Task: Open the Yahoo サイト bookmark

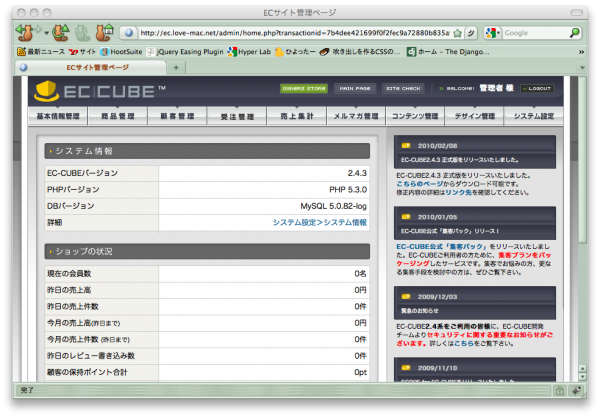Action: click(82, 52)
